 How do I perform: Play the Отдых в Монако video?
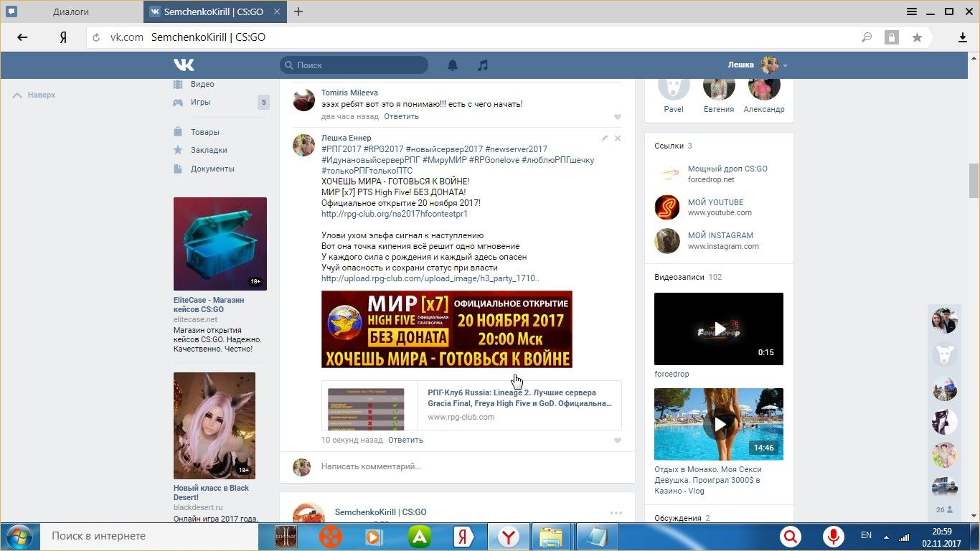[x=719, y=424]
